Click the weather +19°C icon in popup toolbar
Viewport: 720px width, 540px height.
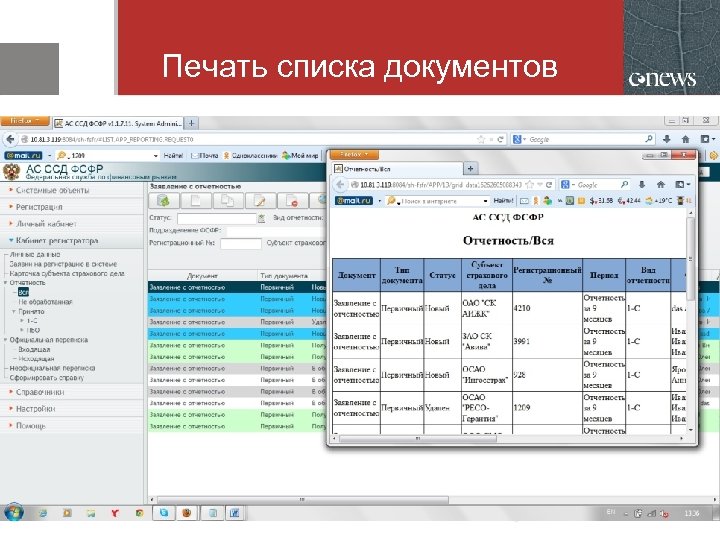click(658, 201)
